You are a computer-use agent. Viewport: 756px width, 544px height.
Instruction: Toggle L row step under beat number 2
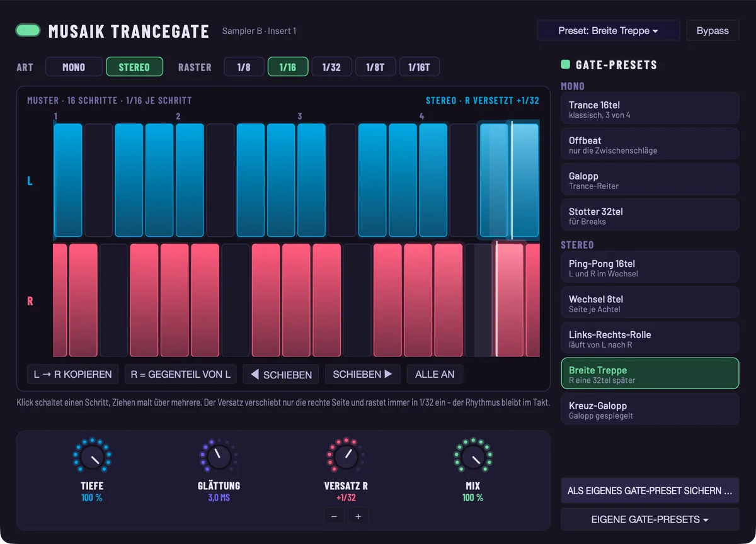[x=190, y=180]
